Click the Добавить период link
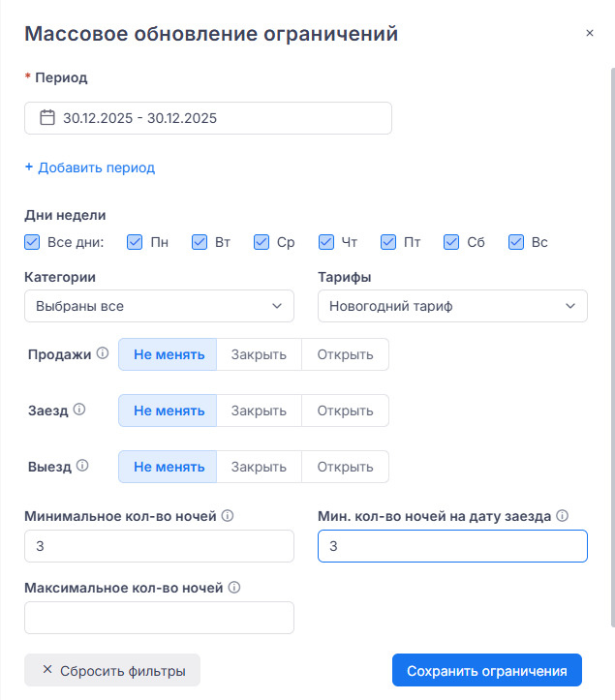Image resolution: width=615 pixels, height=700 pixels. point(90,167)
